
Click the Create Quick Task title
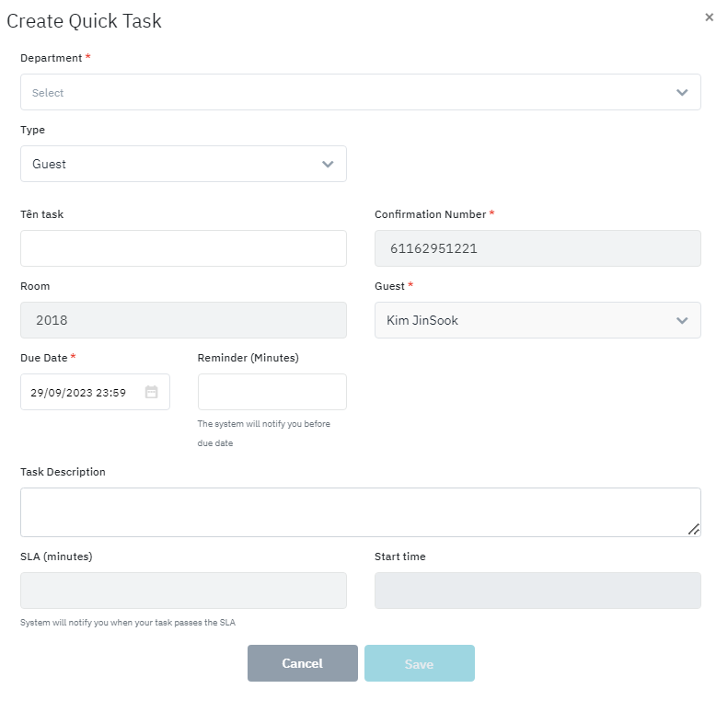(84, 21)
